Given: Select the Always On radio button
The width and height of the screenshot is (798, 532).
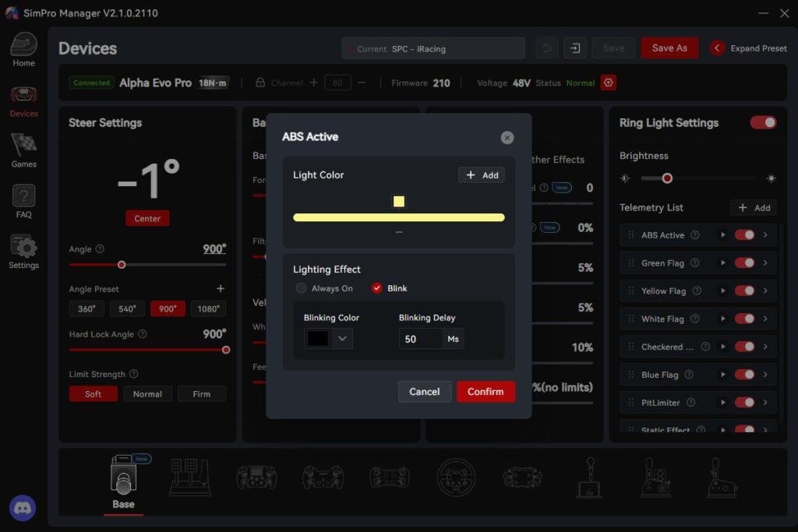Looking at the screenshot, I should pos(302,288).
